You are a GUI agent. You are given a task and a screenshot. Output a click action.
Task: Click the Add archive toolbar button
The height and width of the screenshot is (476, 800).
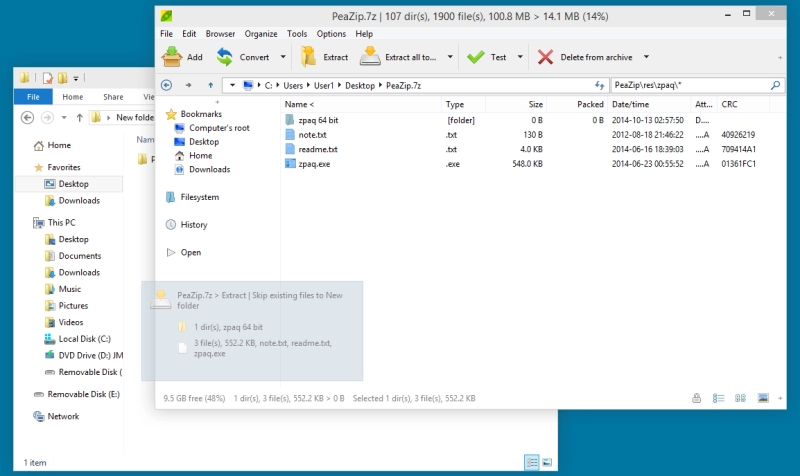pos(182,57)
